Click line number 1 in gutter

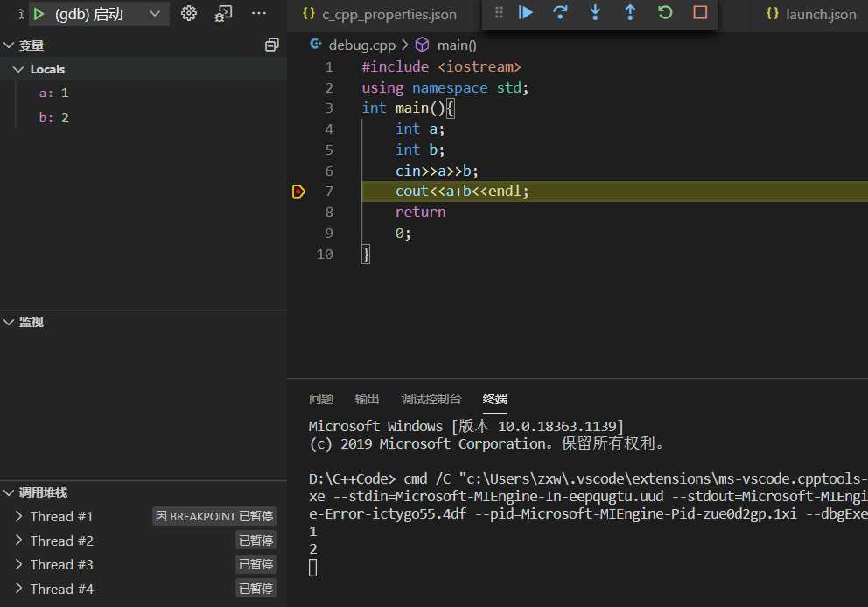coord(329,67)
